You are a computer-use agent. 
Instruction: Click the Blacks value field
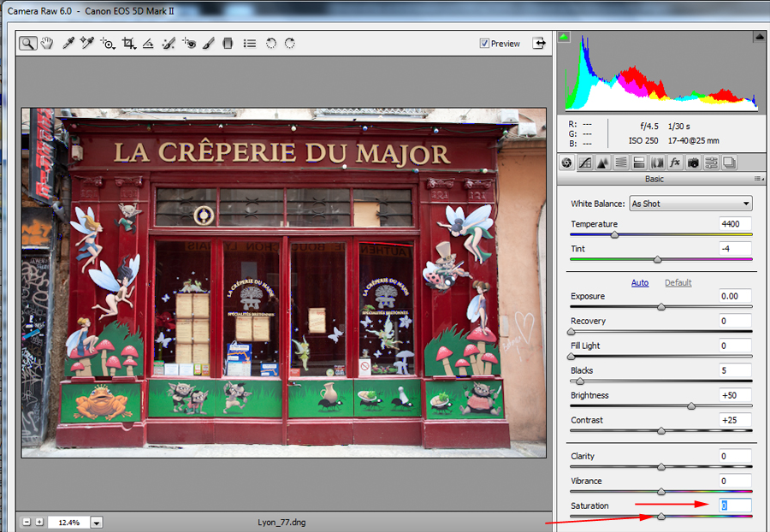click(735, 370)
